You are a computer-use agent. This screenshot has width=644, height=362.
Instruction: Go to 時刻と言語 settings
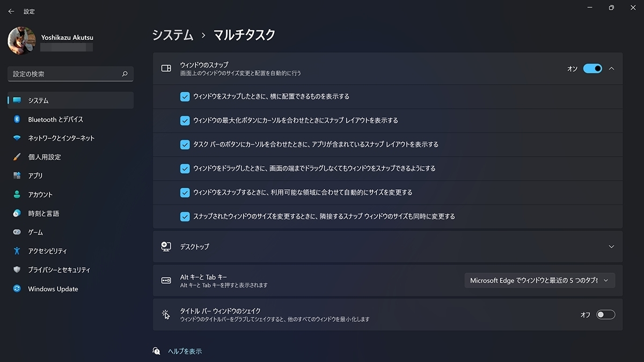(x=70, y=213)
